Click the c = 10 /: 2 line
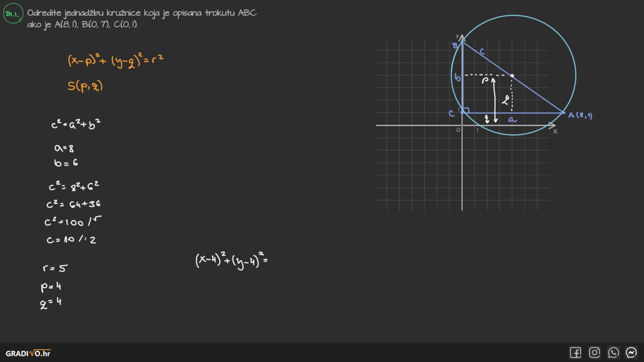Image resolution: width=644 pixels, height=362 pixels. [x=71, y=240]
